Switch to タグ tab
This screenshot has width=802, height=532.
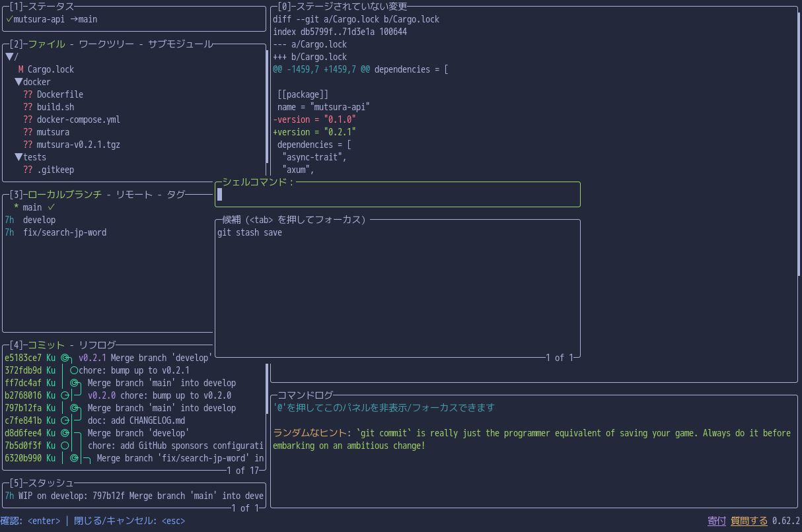pos(176,195)
